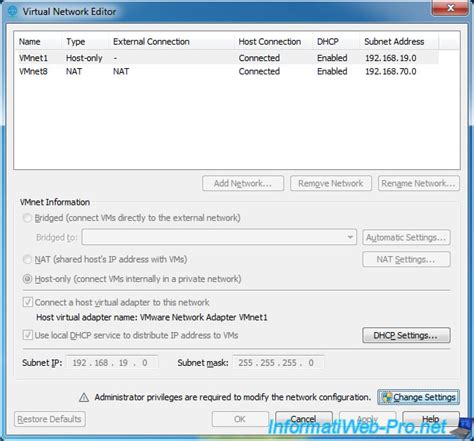Viewport: 474px width, 441px height.
Task: Select the NAT shared host IP radio button
Action: (27, 259)
